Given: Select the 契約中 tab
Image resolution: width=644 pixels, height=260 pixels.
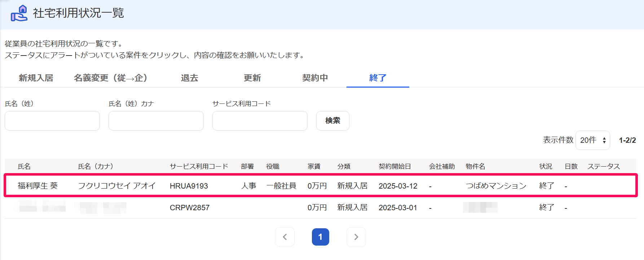Looking at the screenshot, I should (x=315, y=78).
